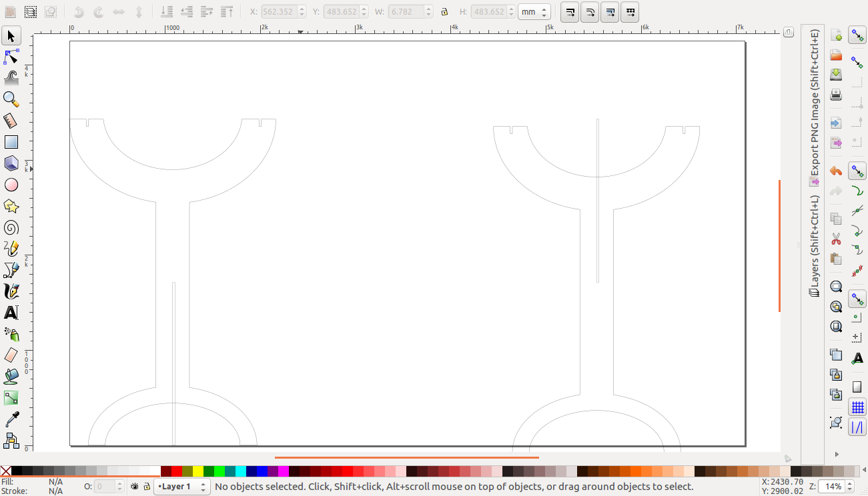Activate the Spray tool
The image size is (868, 496).
pyautogui.click(x=11, y=334)
